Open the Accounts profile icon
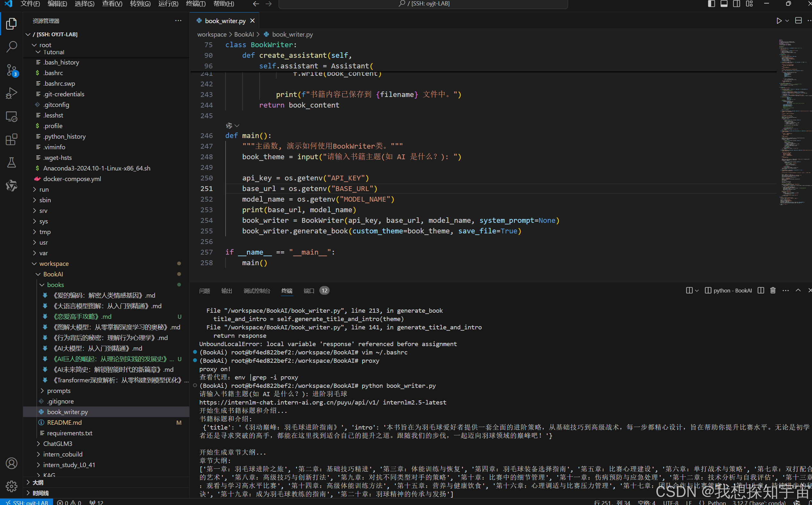The image size is (812, 505). [11, 463]
